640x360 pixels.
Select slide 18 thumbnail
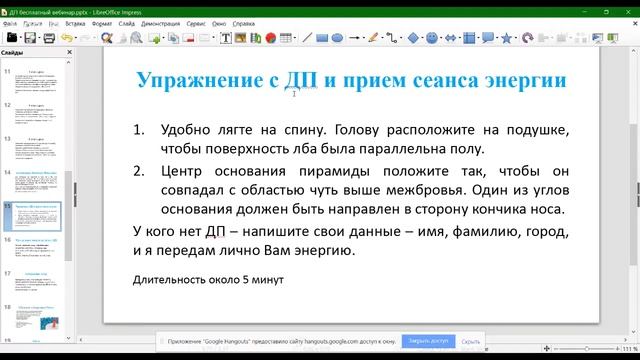point(36,318)
